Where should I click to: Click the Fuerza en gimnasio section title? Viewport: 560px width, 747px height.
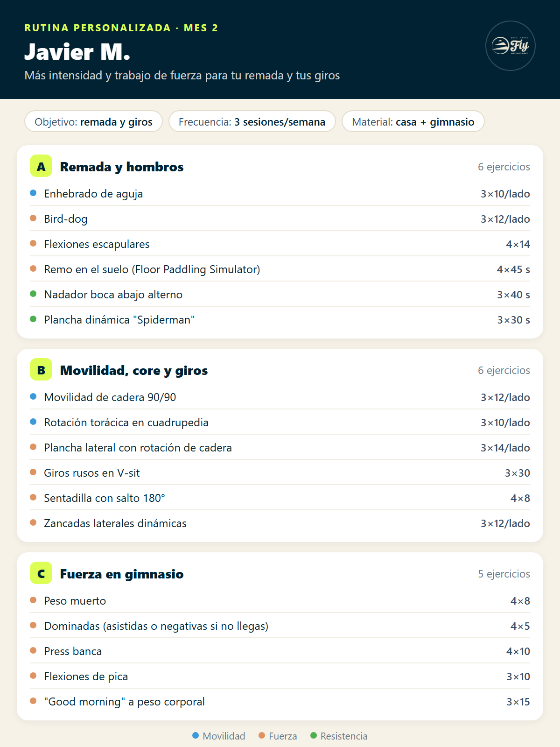tap(122, 574)
